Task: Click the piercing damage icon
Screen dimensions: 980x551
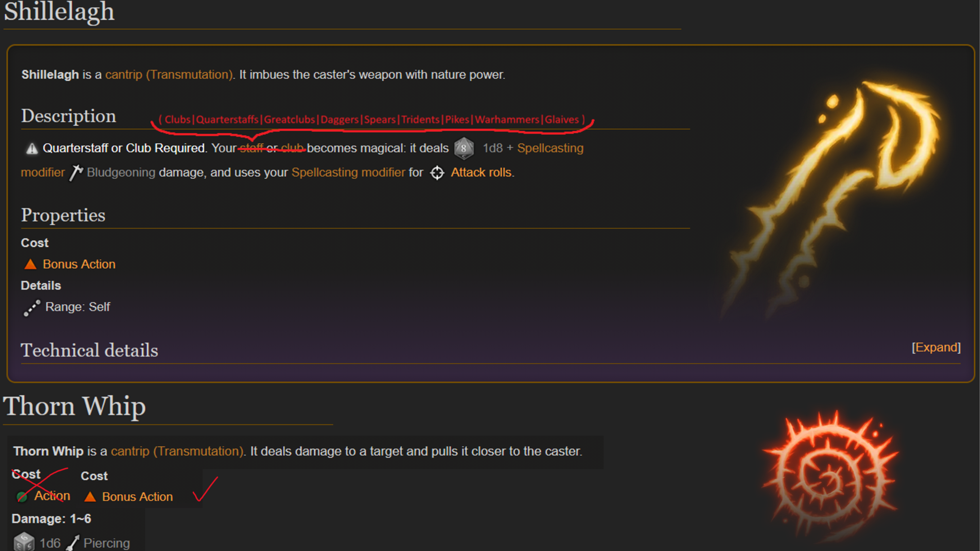Action: point(73,543)
